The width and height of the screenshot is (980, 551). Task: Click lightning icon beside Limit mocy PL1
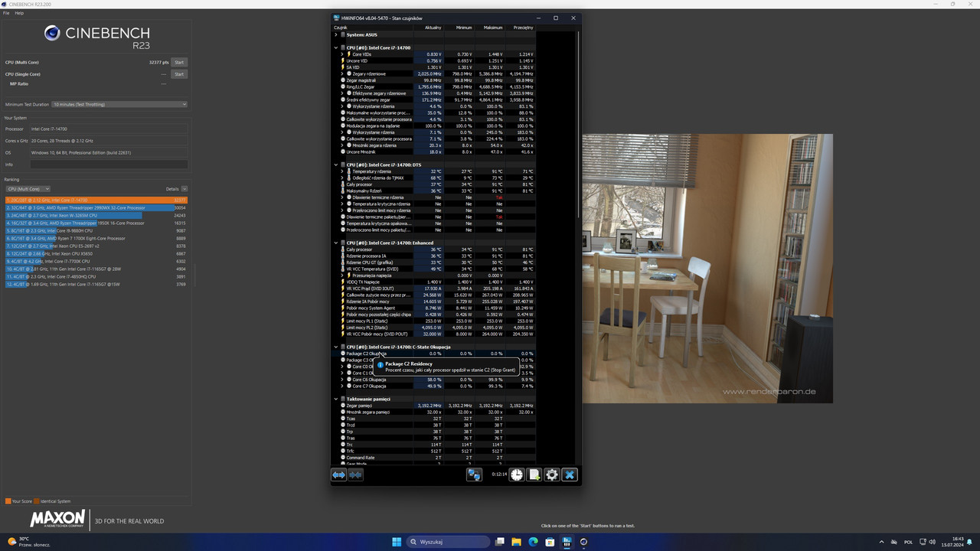click(x=343, y=321)
